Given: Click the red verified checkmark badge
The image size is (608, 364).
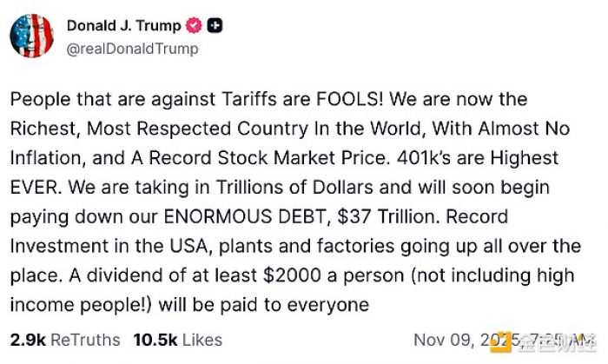Looking at the screenshot, I should pos(193,26).
